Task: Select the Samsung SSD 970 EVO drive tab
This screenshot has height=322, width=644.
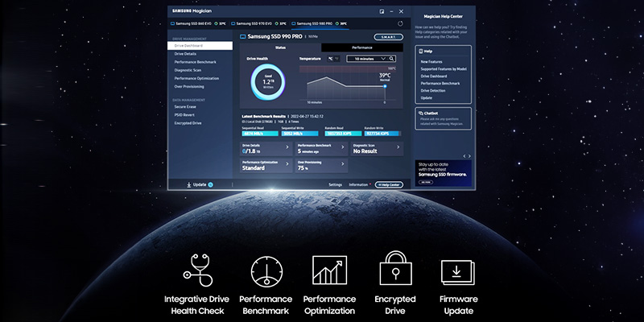Action: click(x=259, y=24)
